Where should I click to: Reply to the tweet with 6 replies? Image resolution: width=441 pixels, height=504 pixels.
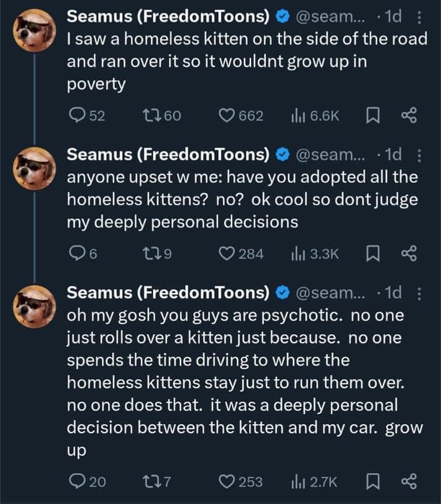[x=75, y=253]
